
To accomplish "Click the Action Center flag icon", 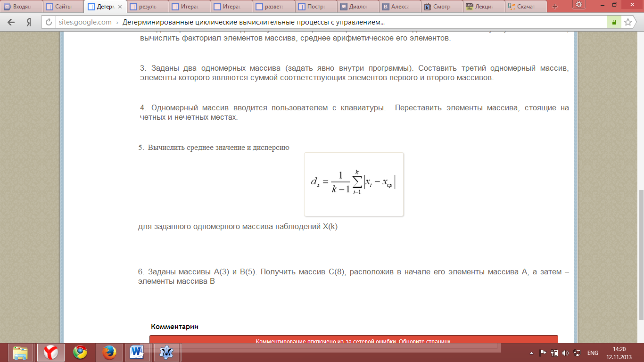I will 543,353.
